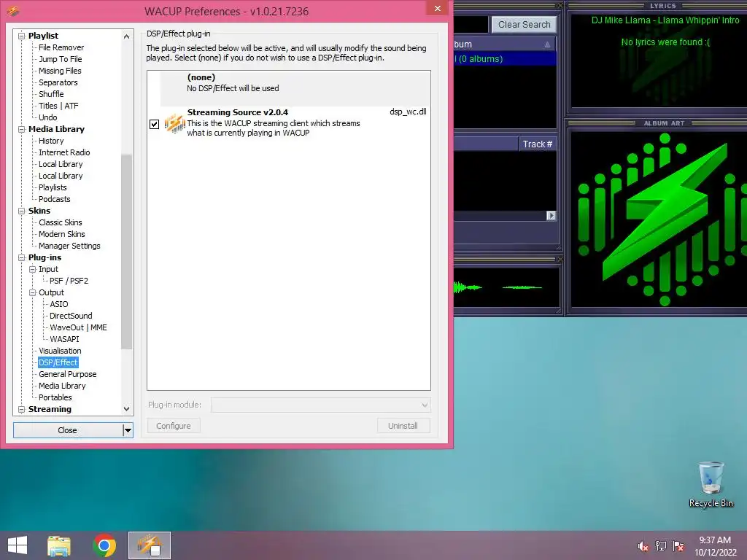747x560 pixels.
Task: Collapse the Plug-ins tree node
Action: 21,257
